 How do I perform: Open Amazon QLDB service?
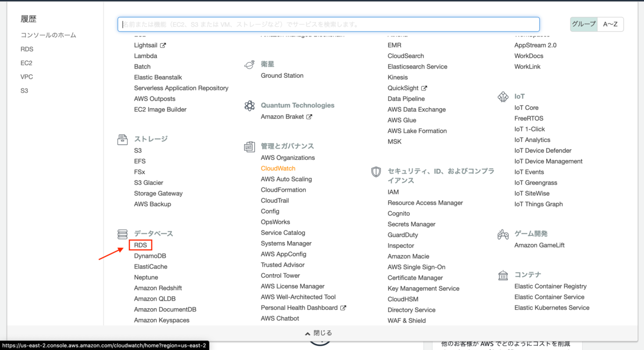click(x=155, y=299)
